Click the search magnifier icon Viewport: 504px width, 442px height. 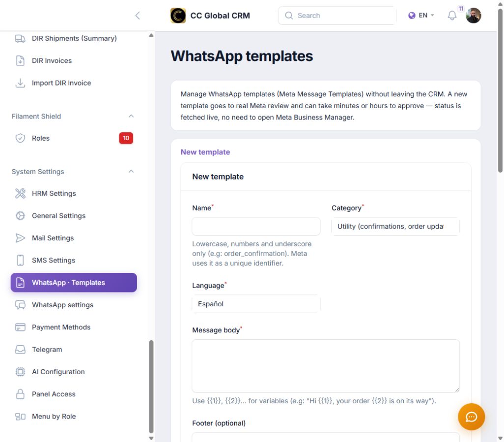289,15
